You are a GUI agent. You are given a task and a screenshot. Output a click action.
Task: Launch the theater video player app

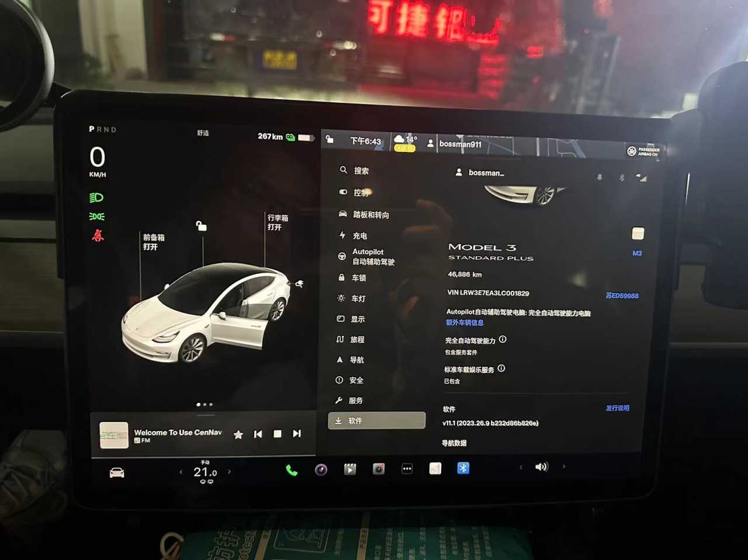(x=350, y=469)
